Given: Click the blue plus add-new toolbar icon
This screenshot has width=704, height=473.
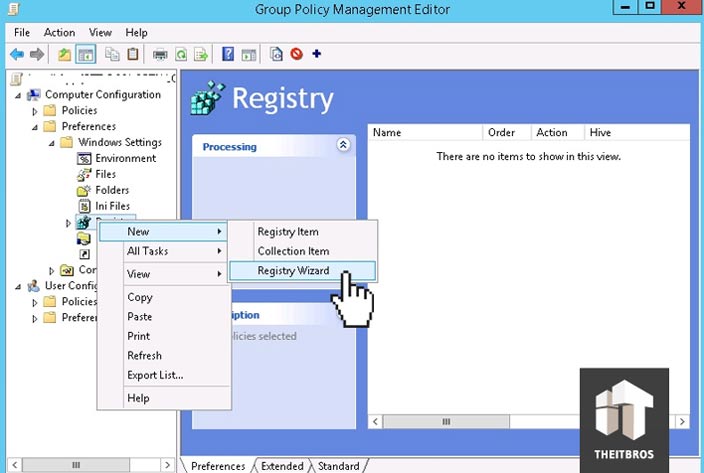Looking at the screenshot, I should coord(317,54).
